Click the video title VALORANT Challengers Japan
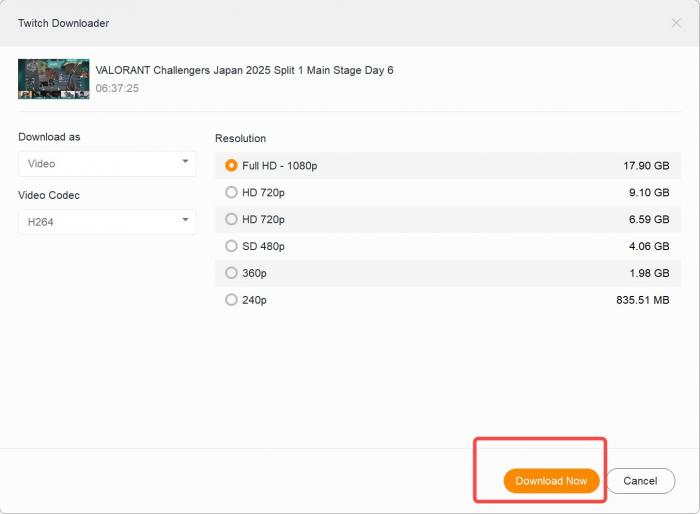The height and width of the screenshot is (514, 700). pos(244,71)
